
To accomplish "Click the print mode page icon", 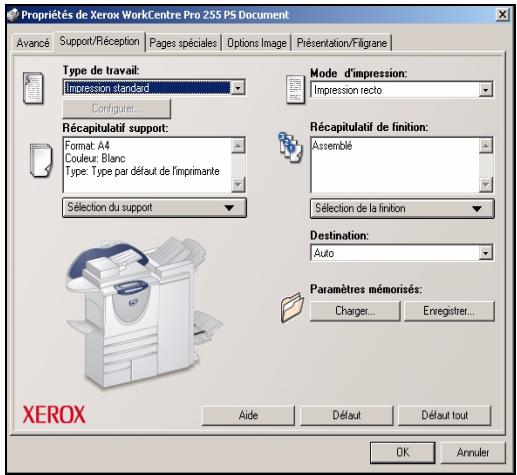I will (295, 89).
